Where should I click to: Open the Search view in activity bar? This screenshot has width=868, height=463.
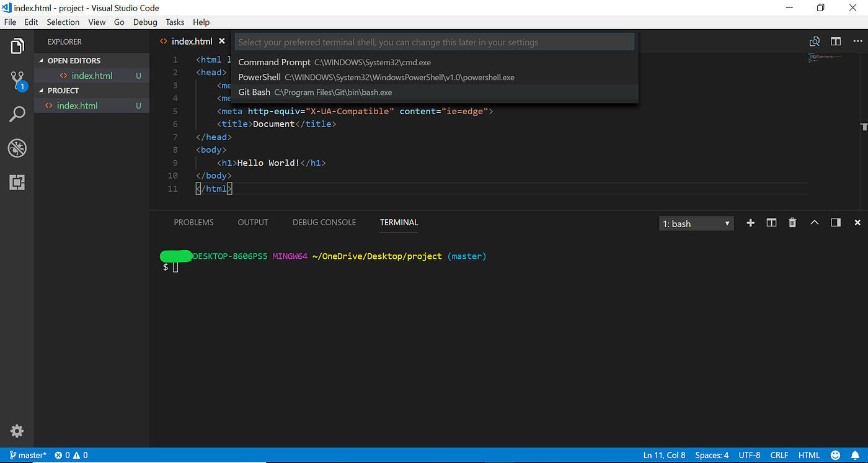click(17, 114)
